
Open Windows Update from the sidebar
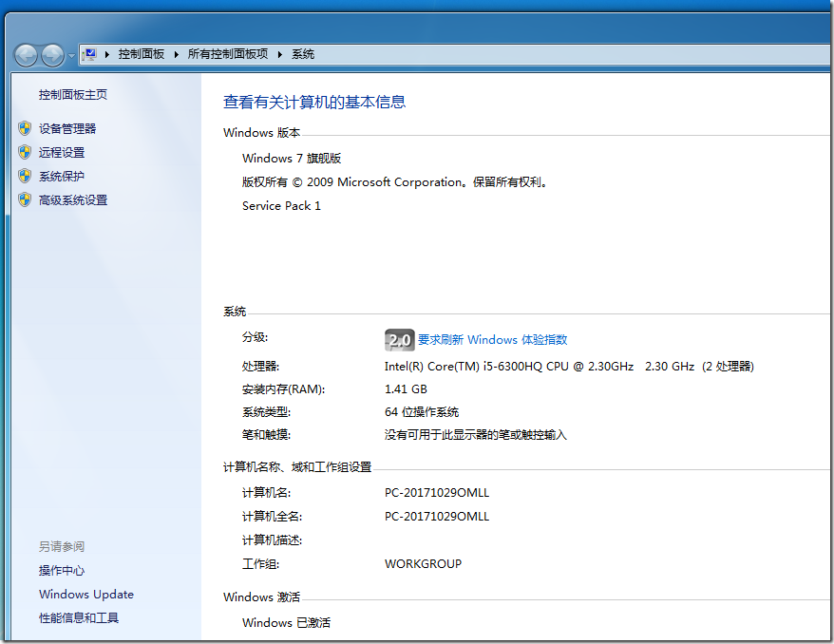(86, 595)
